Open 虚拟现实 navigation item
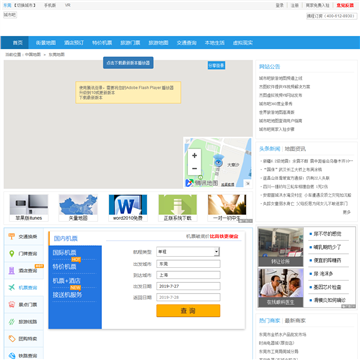This screenshot has height=360, width=360. pyautogui.click(x=243, y=43)
